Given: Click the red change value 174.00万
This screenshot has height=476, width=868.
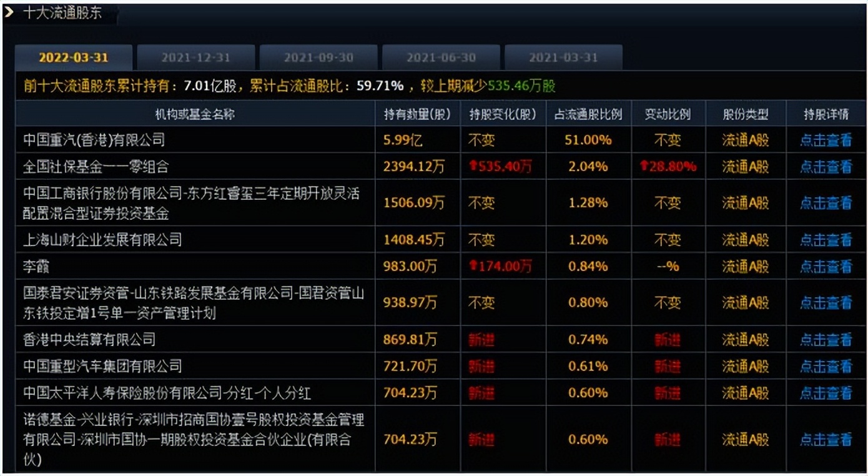Looking at the screenshot, I should (501, 267).
